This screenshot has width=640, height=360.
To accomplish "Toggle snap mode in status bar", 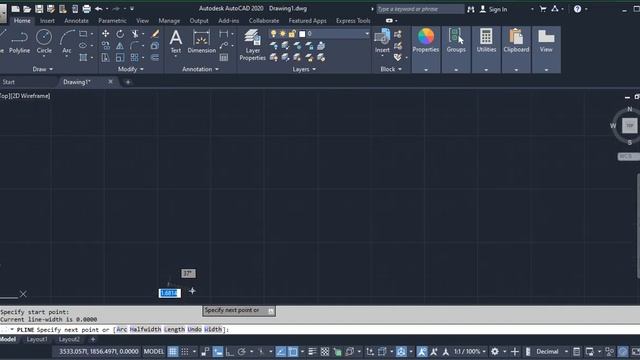I will click(185, 351).
